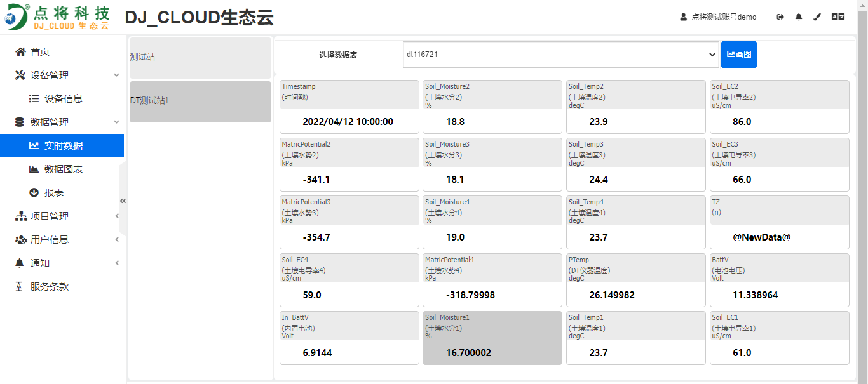This screenshot has height=384, width=868.
Task: Click the theme paintbrush icon
Action: pos(818,17)
